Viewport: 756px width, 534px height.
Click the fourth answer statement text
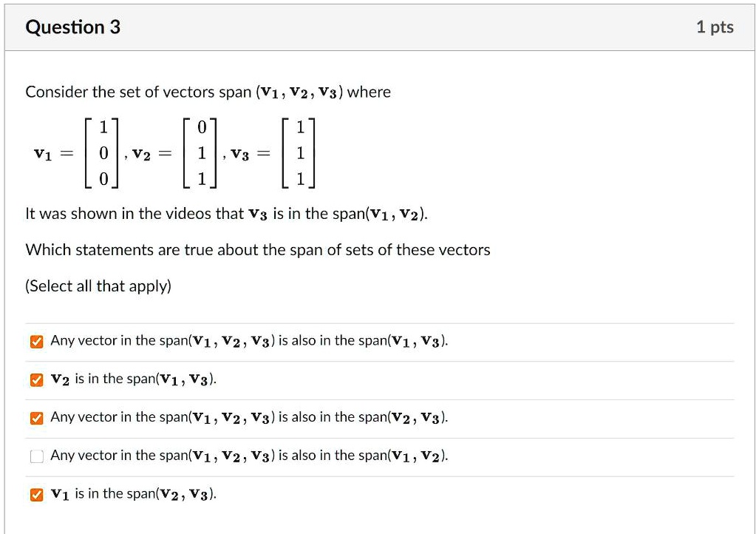(x=249, y=456)
